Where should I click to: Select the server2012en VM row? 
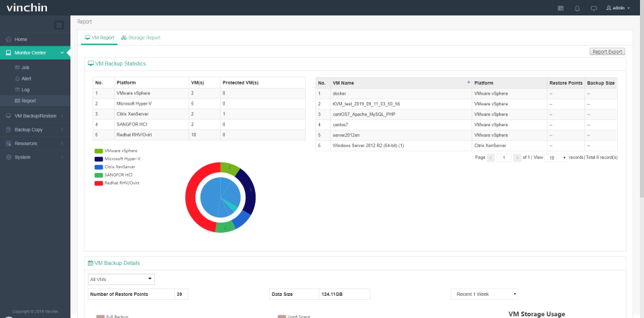(466, 135)
